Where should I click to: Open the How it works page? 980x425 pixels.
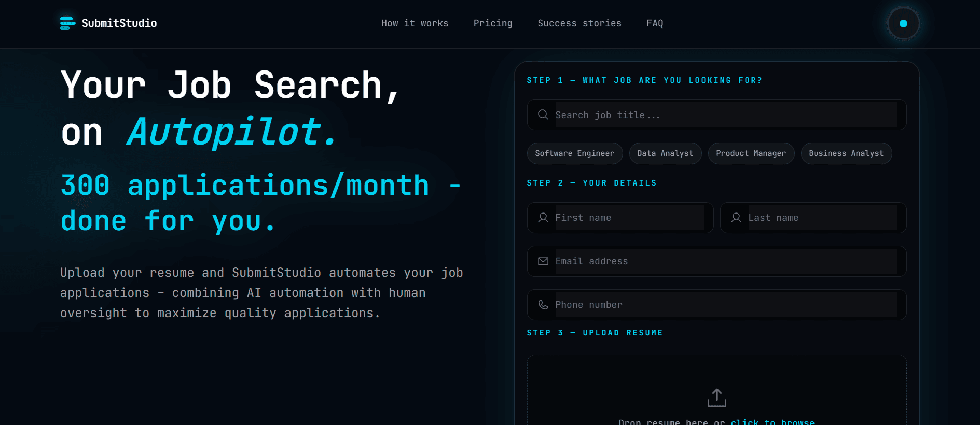click(415, 23)
